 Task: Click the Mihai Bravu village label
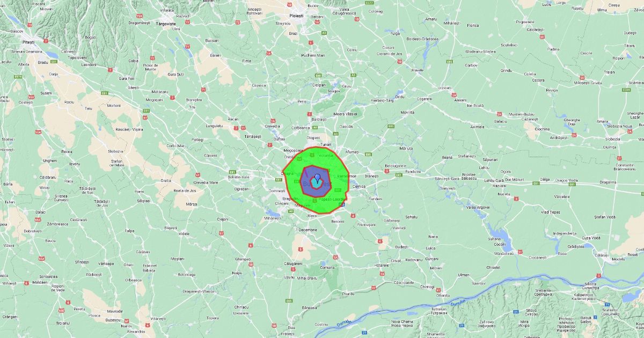(307, 278)
